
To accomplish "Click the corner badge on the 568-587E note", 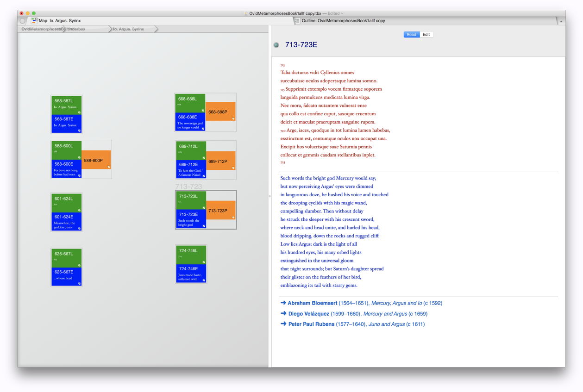I will pos(79,131).
